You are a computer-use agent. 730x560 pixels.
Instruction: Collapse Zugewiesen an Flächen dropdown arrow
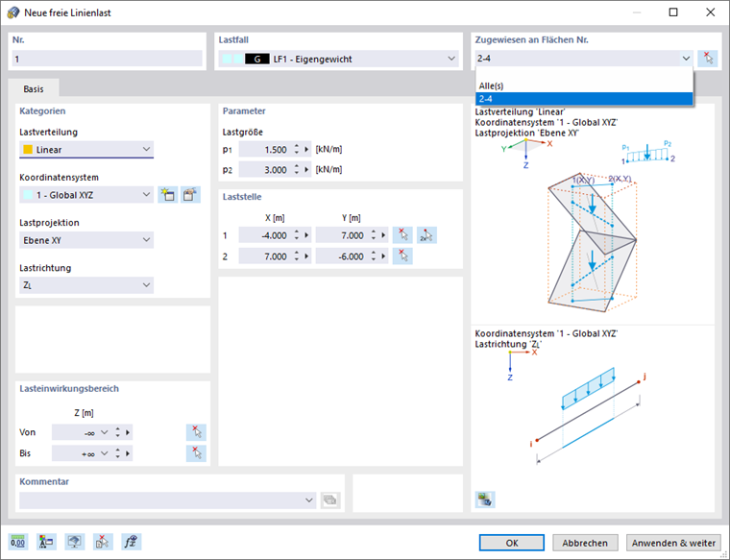686,59
